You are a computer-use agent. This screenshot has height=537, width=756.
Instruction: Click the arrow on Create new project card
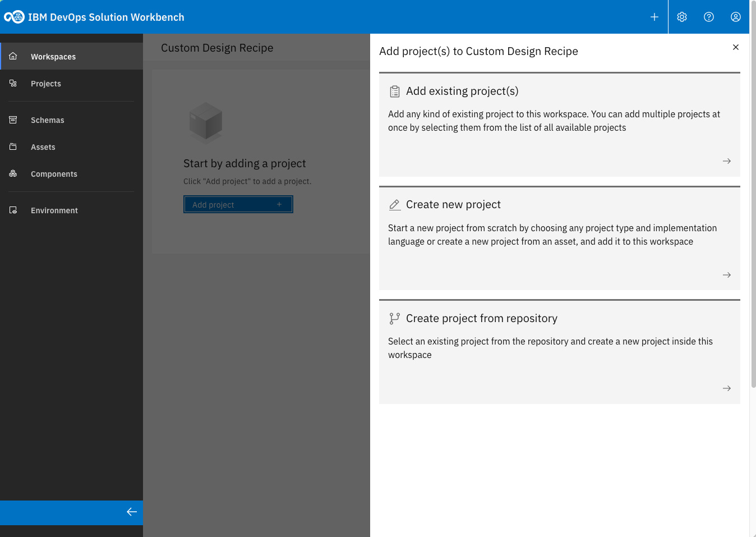pyautogui.click(x=727, y=275)
